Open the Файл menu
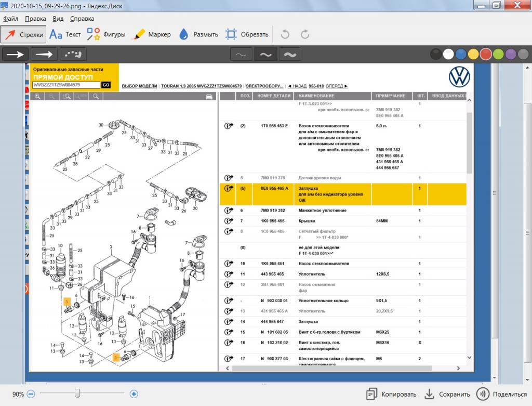 pyautogui.click(x=10, y=19)
